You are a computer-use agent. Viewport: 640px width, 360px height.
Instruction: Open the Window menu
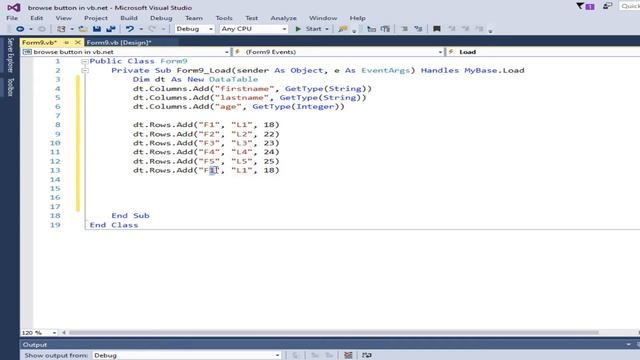[323, 18]
